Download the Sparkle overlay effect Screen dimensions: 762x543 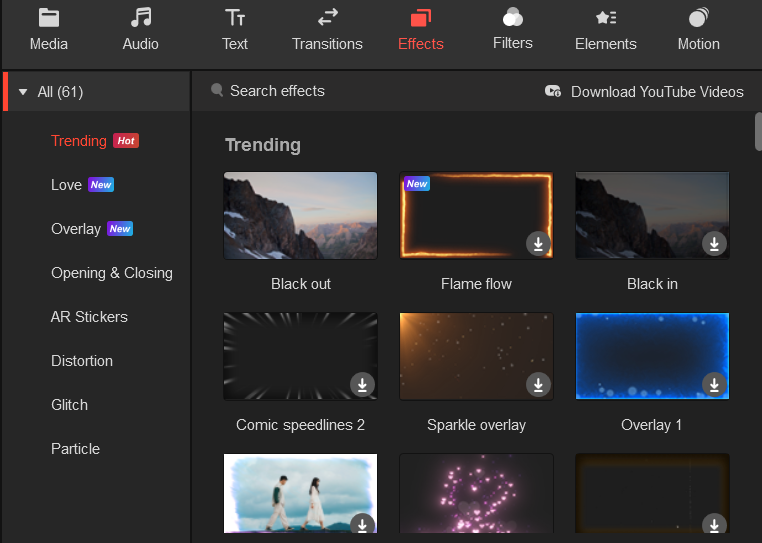click(538, 384)
